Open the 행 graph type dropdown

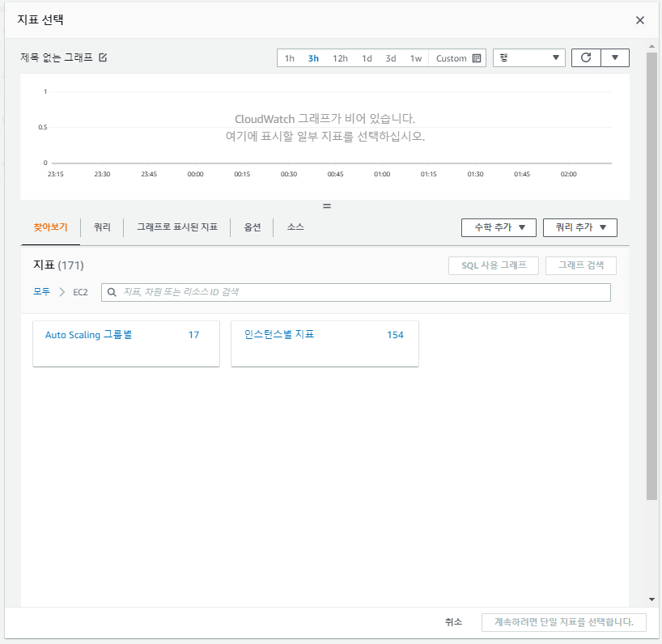click(x=529, y=57)
